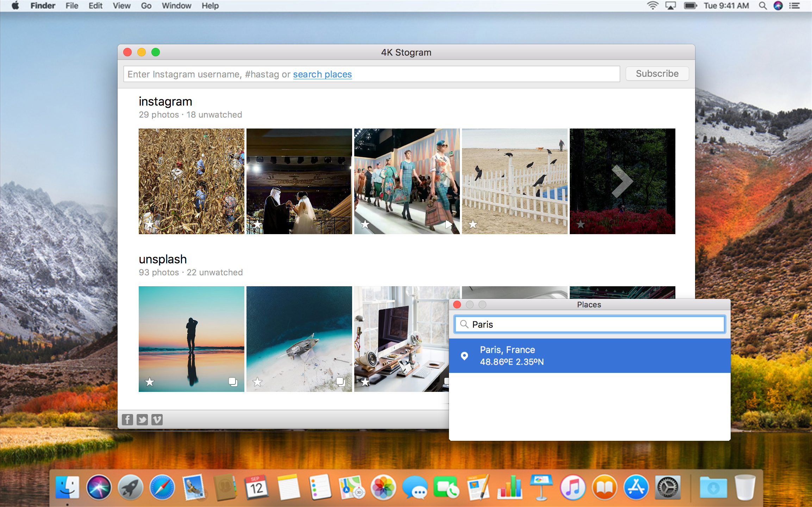812x507 pixels.
Task: Open the sunset silhouette thumbnail
Action: point(191,339)
